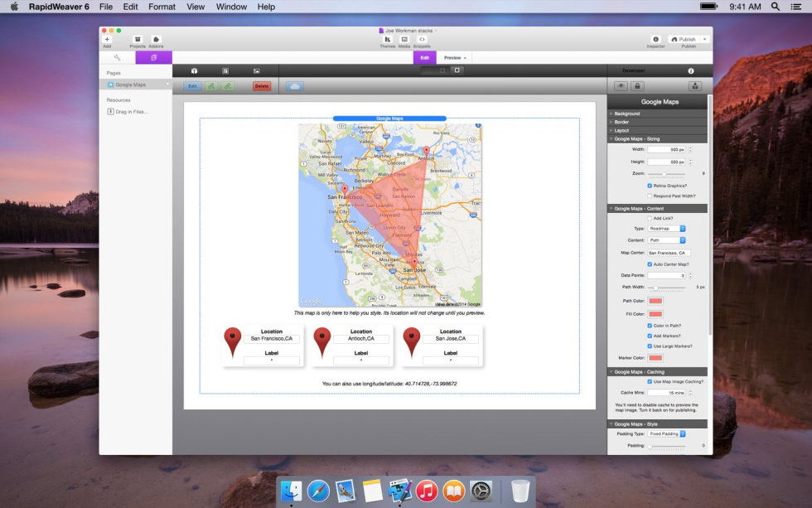Screen dimensions: 812x508
Task: Open Safari from the Dock
Action: pyautogui.click(x=318, y=491)
